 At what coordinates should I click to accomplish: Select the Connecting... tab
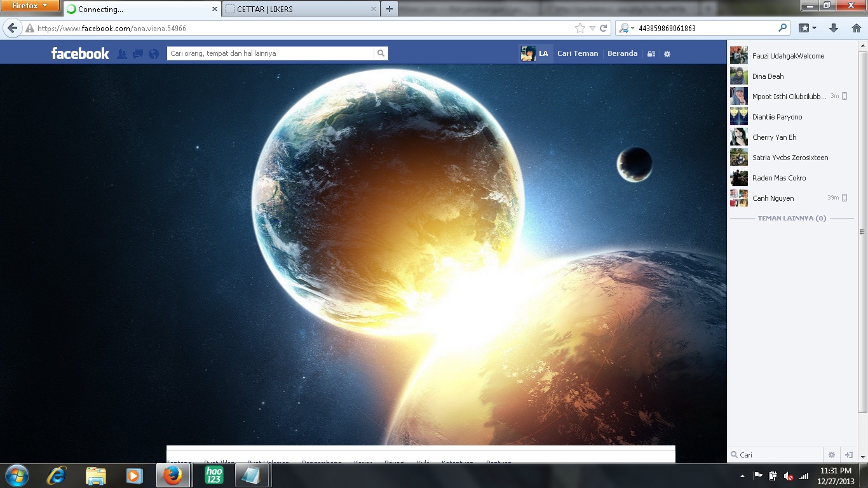click(x=141, y=10)
